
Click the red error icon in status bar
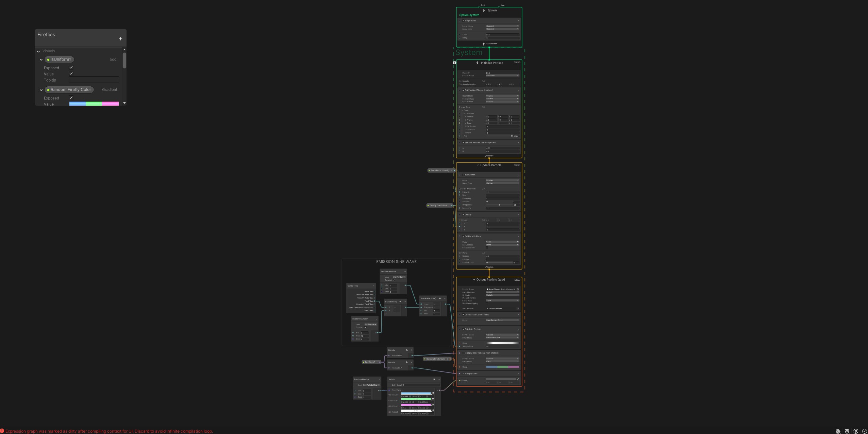(x=2, y=431)
